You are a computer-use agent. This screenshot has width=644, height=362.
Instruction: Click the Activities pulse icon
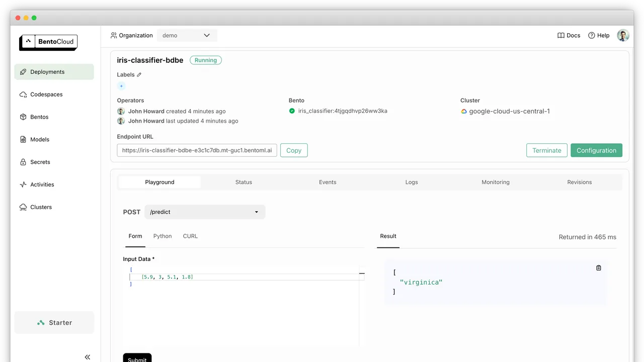coord(23,185)
